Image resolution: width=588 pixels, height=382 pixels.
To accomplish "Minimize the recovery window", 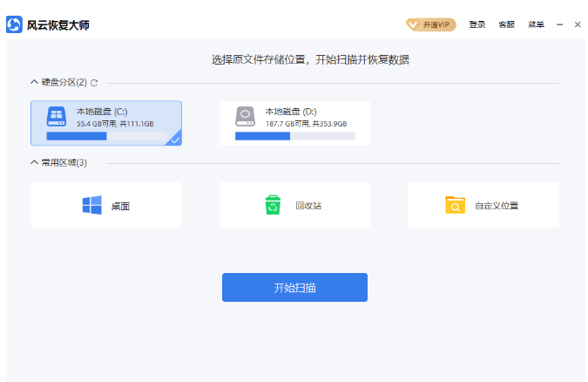I will [559, 24].
